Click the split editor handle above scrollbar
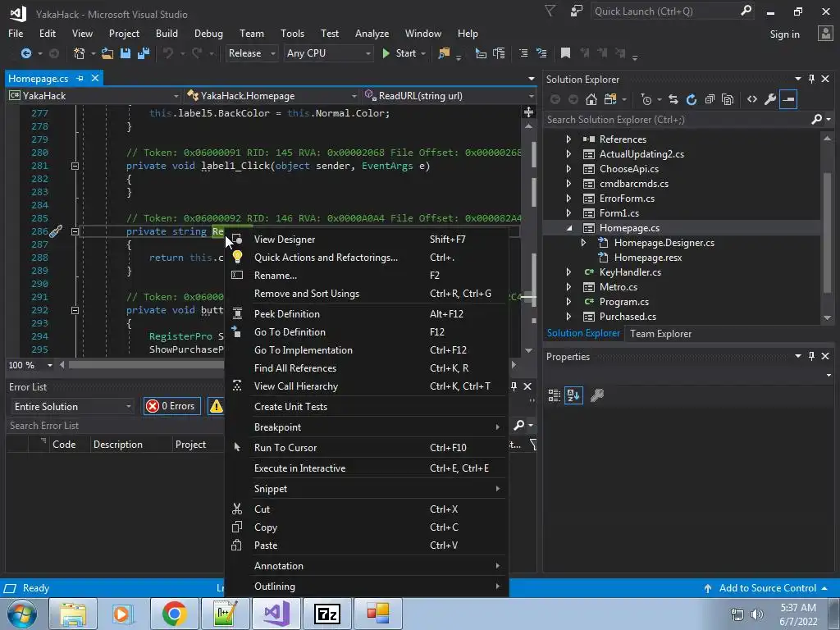 [x=529, y=112]
